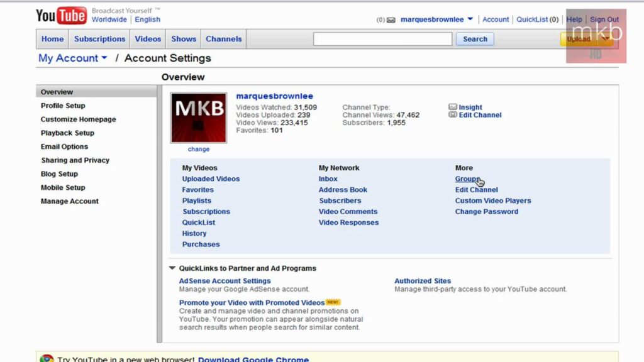
Task: Open the marquesbrownlee username dropdown
Action: click(470, 19)
